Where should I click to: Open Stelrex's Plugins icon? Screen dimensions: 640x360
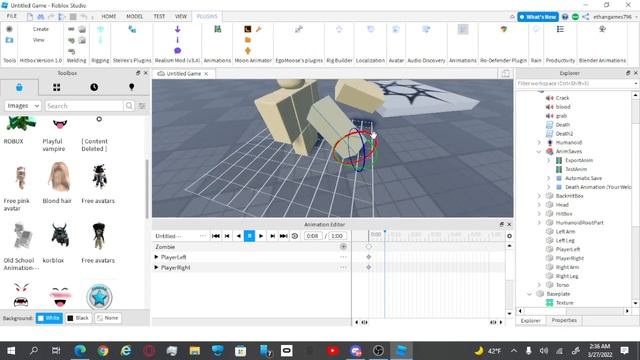pyautogui.click(x=132, y=29)
